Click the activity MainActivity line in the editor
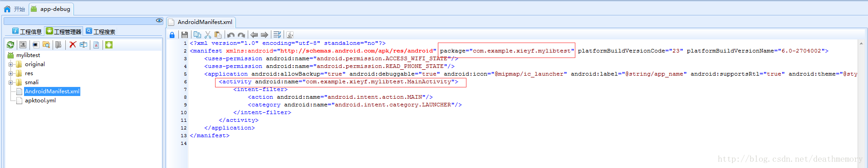This screenshot has width=868, height=168. (x=338, y=82)
